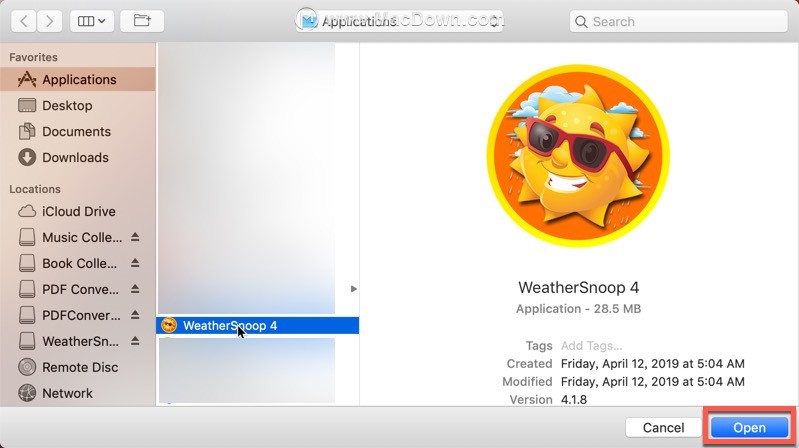The height and width of the screenshot is (448, 799).
Task: Click the Search field
Action: coord(678,21)
